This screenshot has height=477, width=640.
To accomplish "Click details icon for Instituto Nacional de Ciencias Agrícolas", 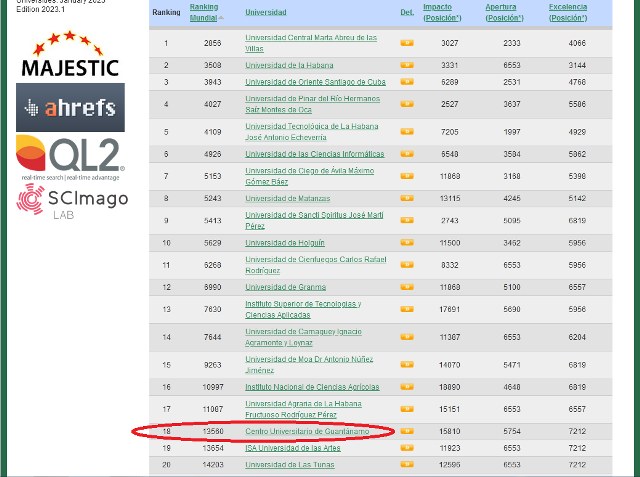I will click(x=407, y=386).
